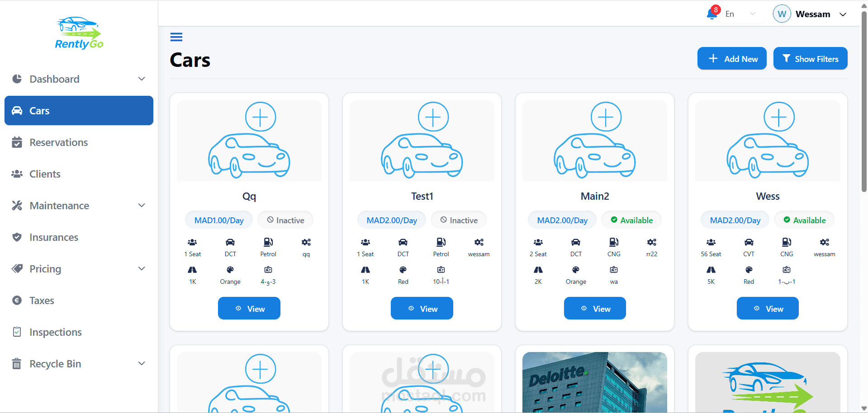This screenshot has height=413, width=868.
Task: Click the MAD2.00/Day price on Test1
Action: 392,220
